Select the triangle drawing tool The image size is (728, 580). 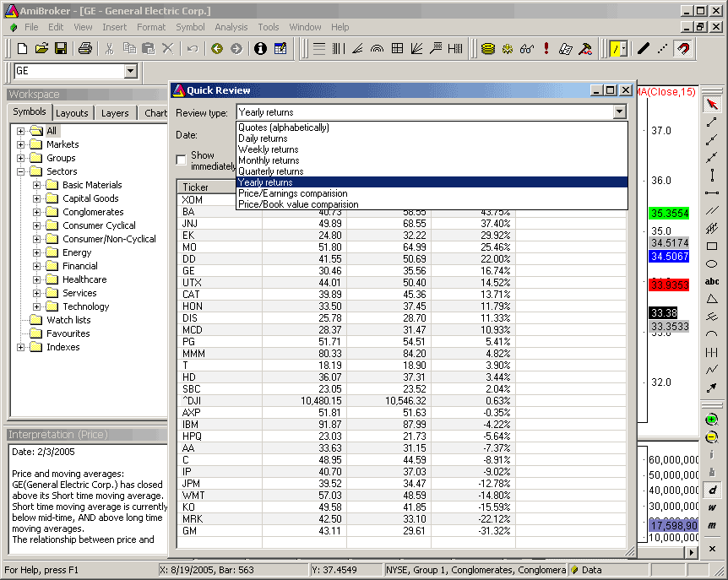(x=712, y=299)
